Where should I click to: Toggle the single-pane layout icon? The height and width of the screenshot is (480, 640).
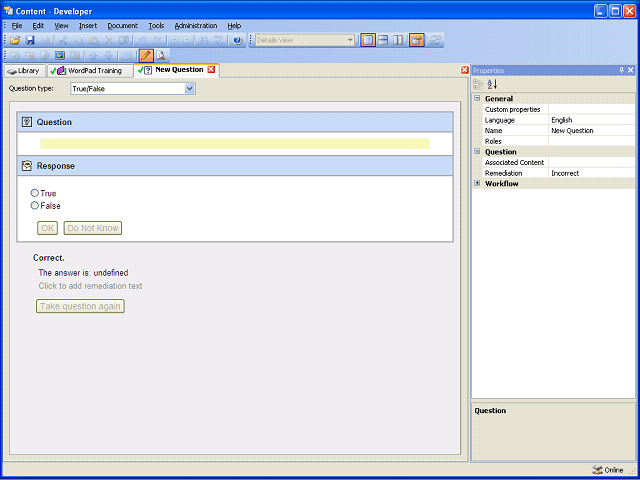pyautogui.click(x=368, y=40)
